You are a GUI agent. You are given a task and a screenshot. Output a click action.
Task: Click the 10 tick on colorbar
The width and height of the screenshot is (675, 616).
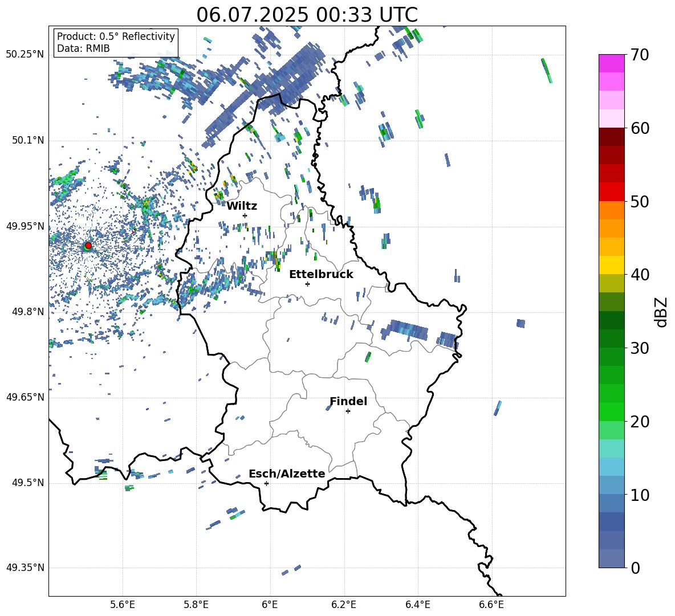point(640,495)
